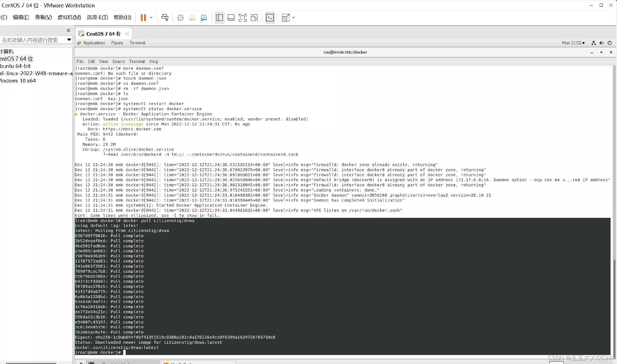The height and width of the screenshot is (364, 617).
Task: Click the library panel horizontal scrollbar
Action: pos(31,363)
